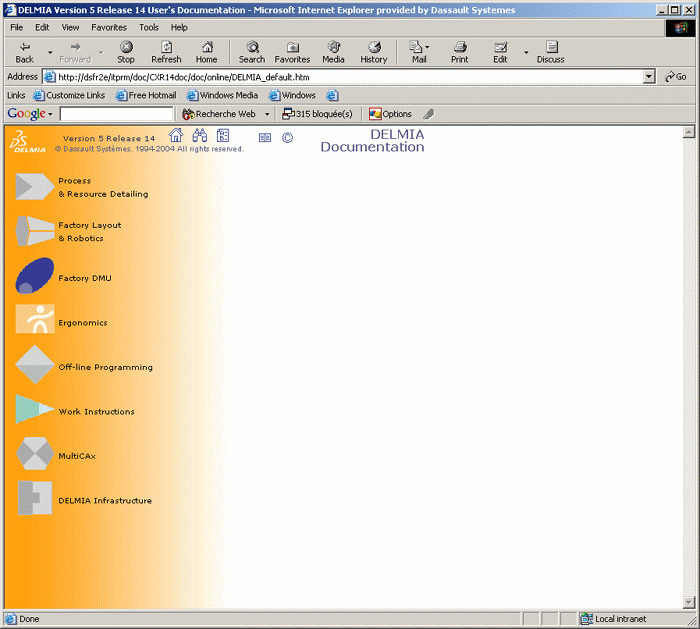Open the Edit menu in menu bar
Image resolution: width=700 pixels, height=629 pixels.
[42, 27]
